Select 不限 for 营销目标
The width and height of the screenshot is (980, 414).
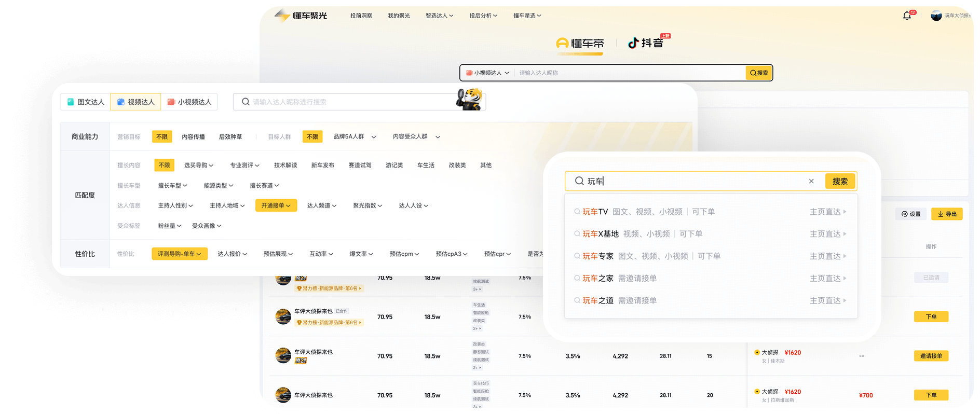[162, 137]
